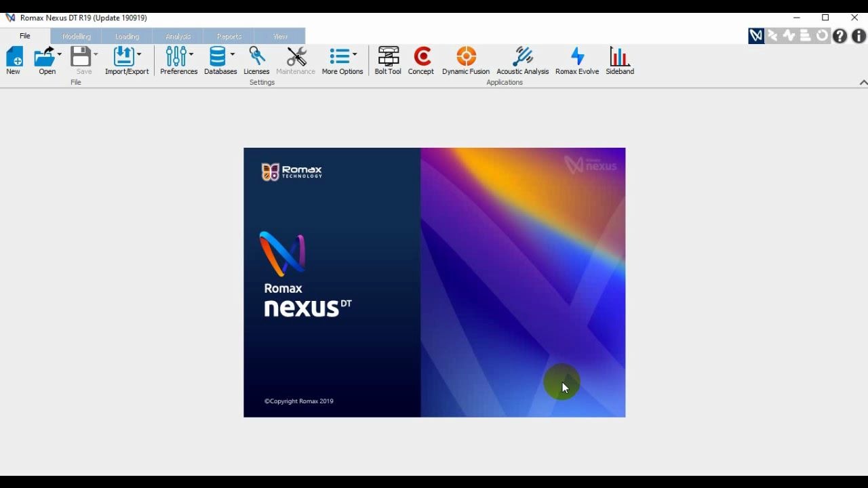868x488 pixels.
Task: Click the circular refresh icon at top right
Action: (823, 36)
